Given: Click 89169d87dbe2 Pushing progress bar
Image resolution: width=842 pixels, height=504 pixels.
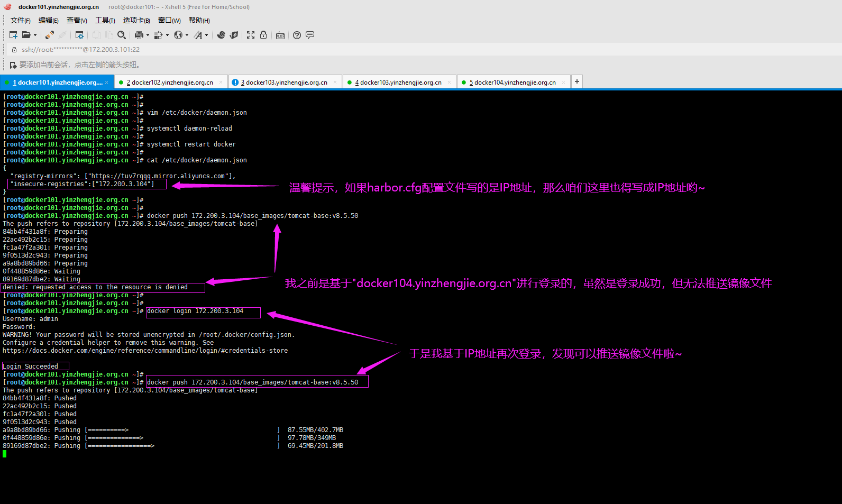Looking at the screenshot, I should 182,446.
